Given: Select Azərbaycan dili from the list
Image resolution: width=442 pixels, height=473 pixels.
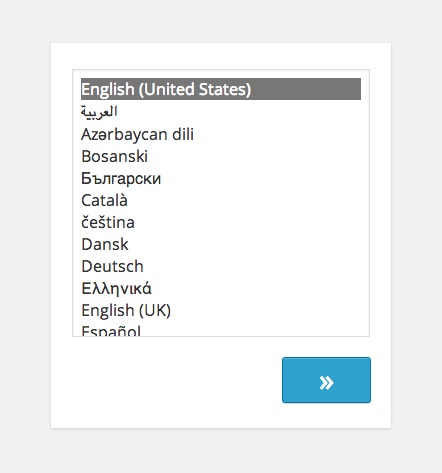Looking at the screenshot, I should pos(221,134).
